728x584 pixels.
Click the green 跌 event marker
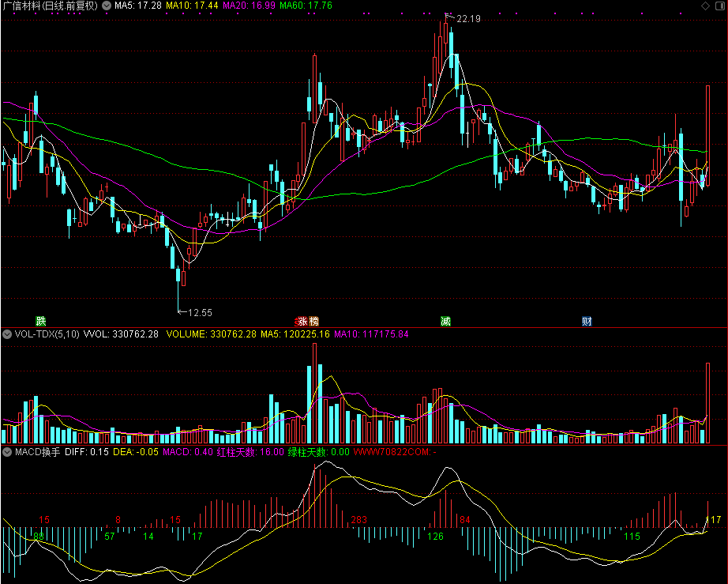[x=41, y=321]
